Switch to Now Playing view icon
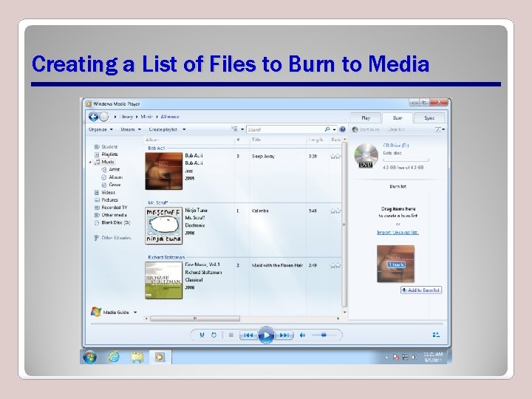This screenshot has height=399, width=532. click(436, 335)
